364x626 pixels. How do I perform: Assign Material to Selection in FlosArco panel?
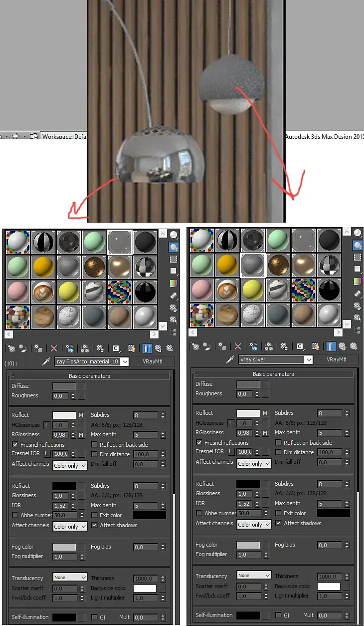[38, 348]
